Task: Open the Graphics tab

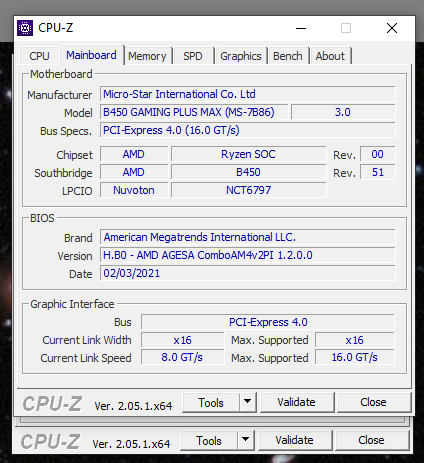Action: [241, 56]
